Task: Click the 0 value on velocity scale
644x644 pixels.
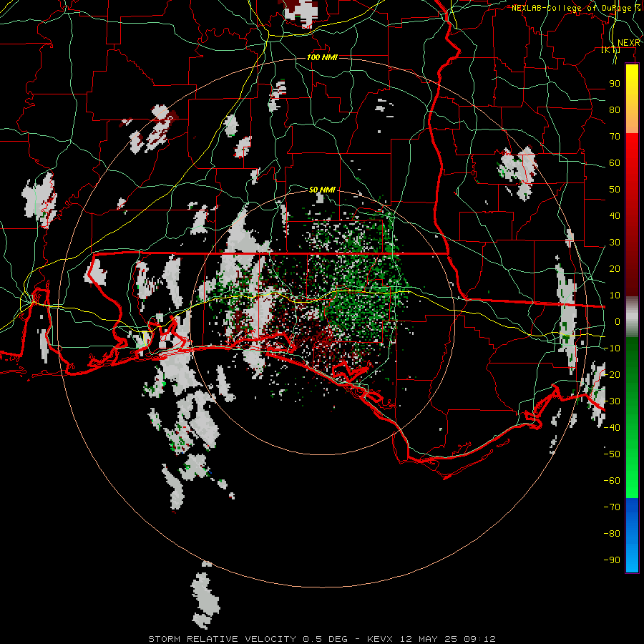Action: (x=618, y=322)
